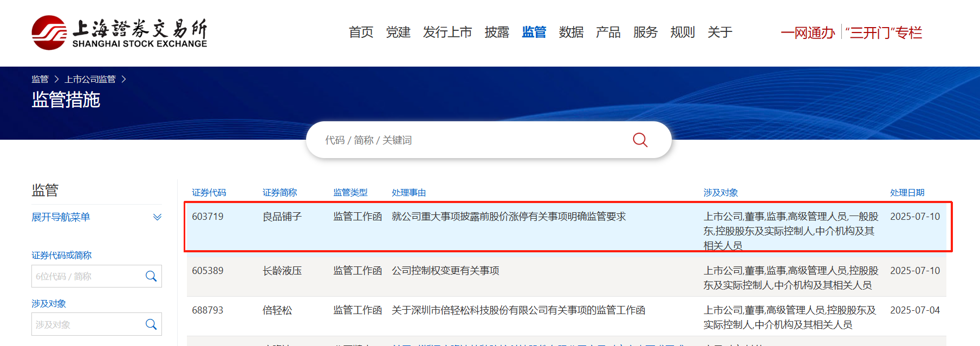Open 公司控制权变更有关事项 entry
The height and width of the screenshot is (346, 980).
point(445,271)
